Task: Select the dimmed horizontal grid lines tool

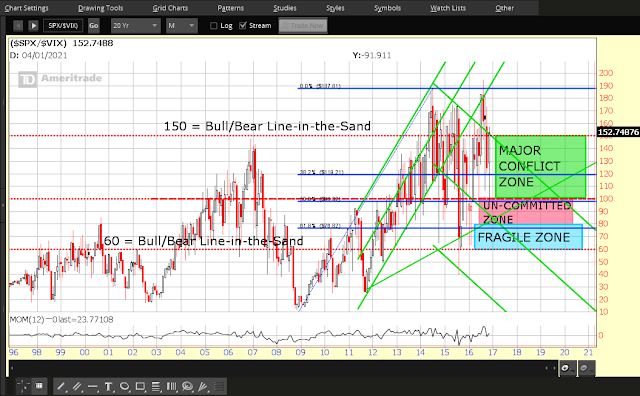Action: pyautogui.click(x=219, y=386)
